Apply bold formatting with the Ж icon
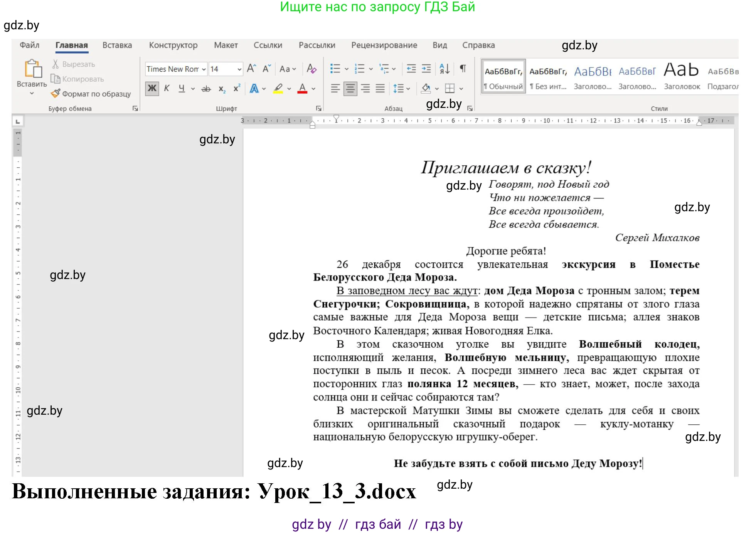 point(152,88)
